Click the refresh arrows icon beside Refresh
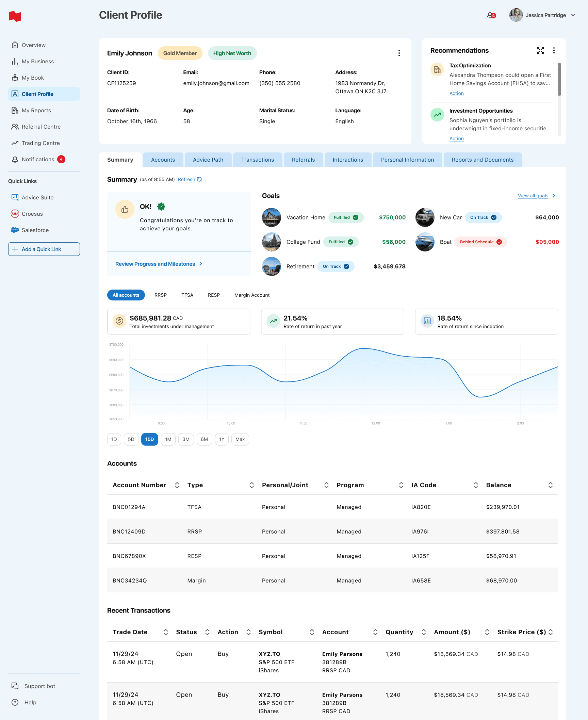 [200, 179]
